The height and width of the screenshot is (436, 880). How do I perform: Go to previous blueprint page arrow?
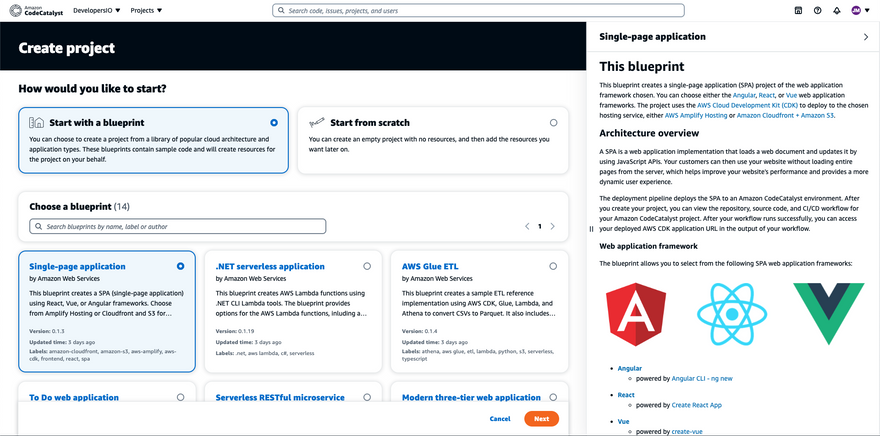(x=527, y=226)
